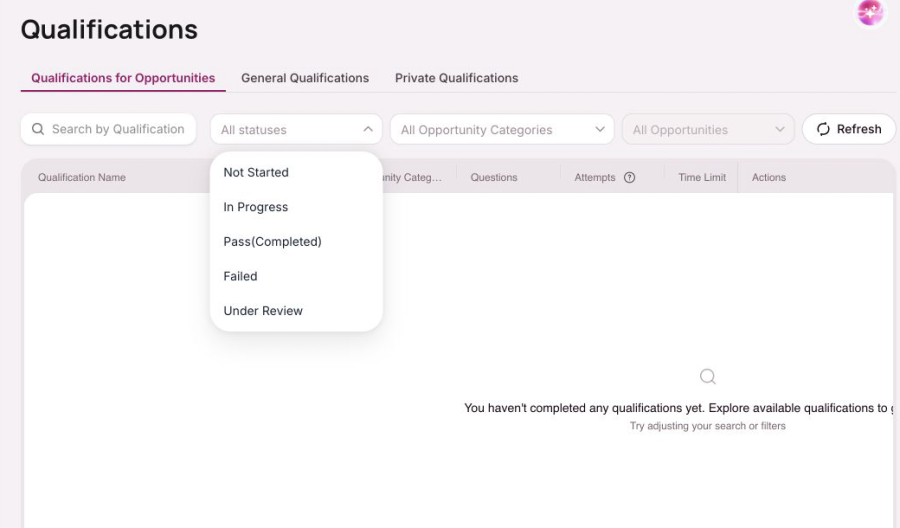The width and height of the screenshot is (900, 528).
Task: Click the Attempts column header
Action: click(x=595, y=177)
